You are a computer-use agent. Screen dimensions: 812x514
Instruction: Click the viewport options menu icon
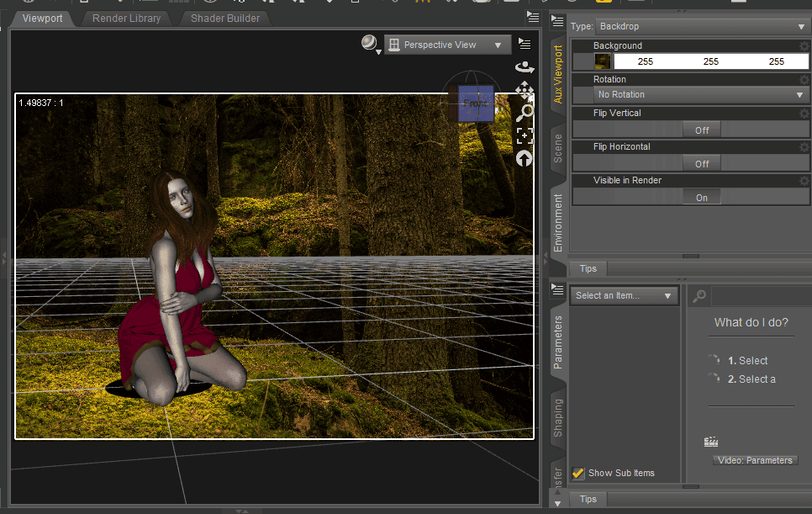coord(525,43)
